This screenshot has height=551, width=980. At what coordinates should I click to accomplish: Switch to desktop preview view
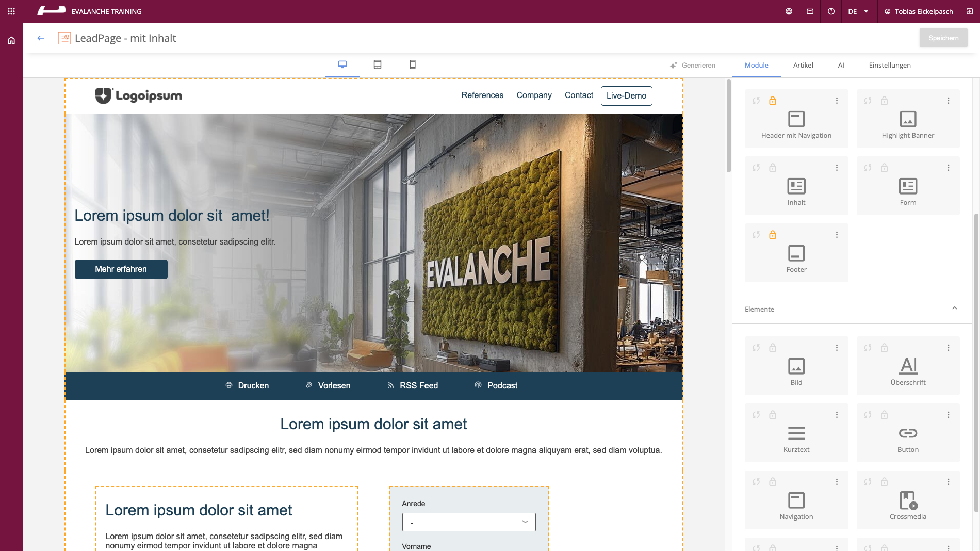[342, 64]
